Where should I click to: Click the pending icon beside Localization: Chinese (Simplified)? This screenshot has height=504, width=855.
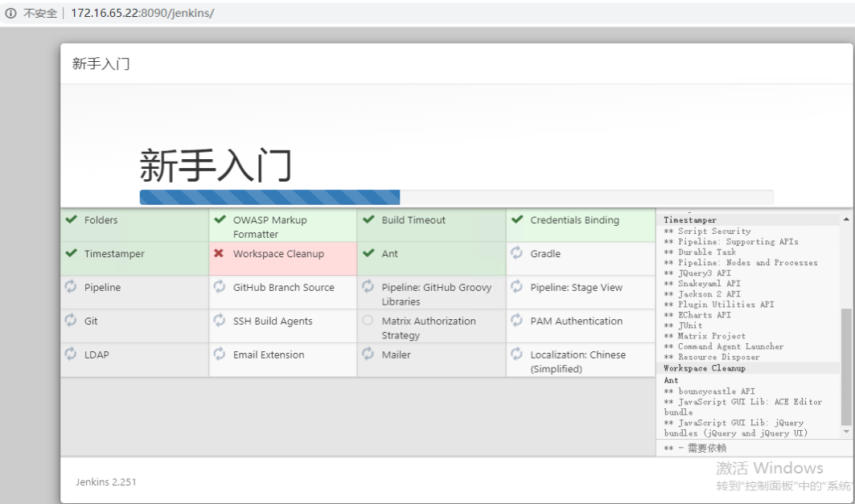point(516,354)
